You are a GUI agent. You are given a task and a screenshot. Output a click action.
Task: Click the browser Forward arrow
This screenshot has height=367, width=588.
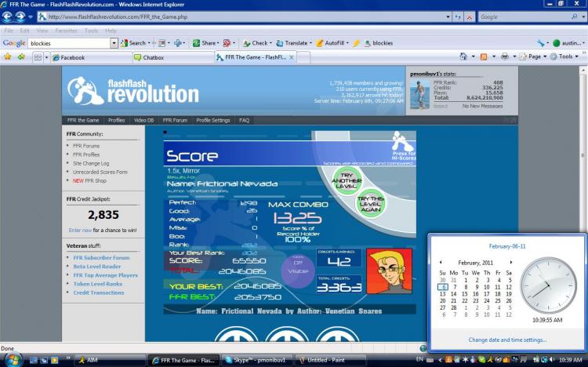tap(20, 17)
